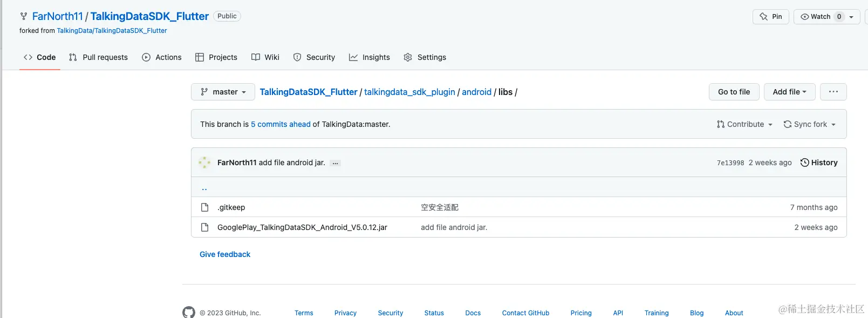Open footer Docs link

click(x=473, y=313)
